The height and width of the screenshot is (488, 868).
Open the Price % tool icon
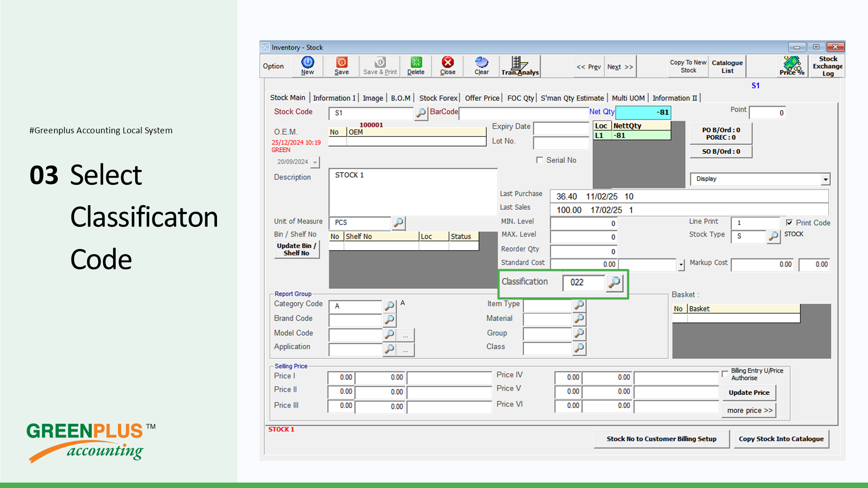click(x=792, y=66)
